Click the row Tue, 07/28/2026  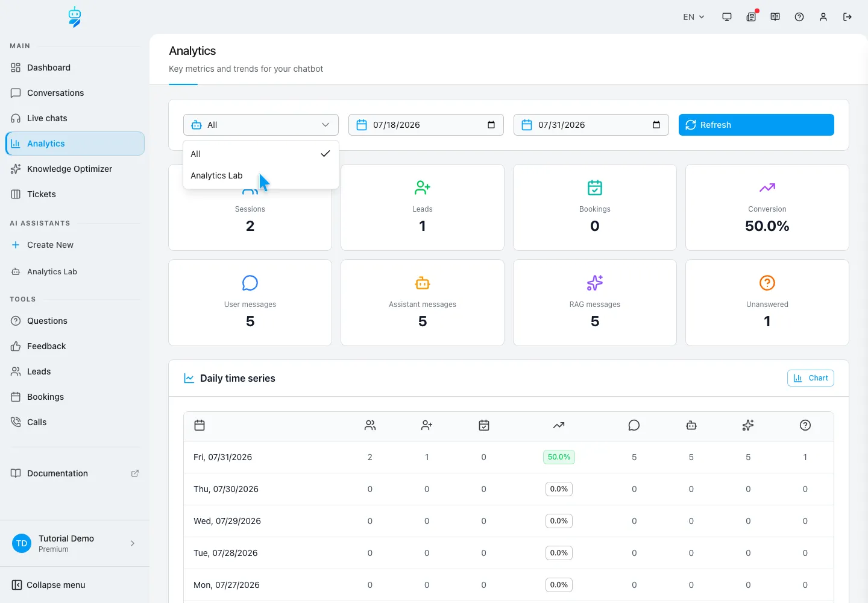[x=509, y=553]
